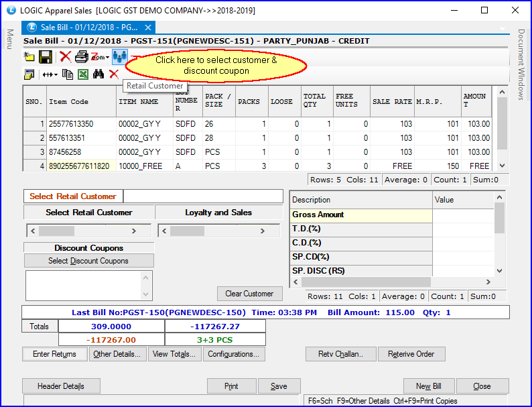Click the Retv Challan.. button

pos(340,354)
